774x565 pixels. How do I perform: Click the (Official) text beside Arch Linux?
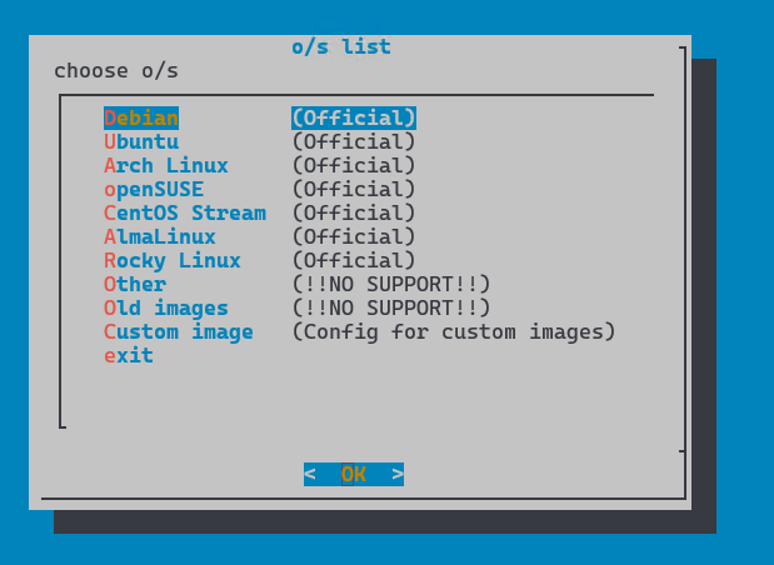coord(353,166)
